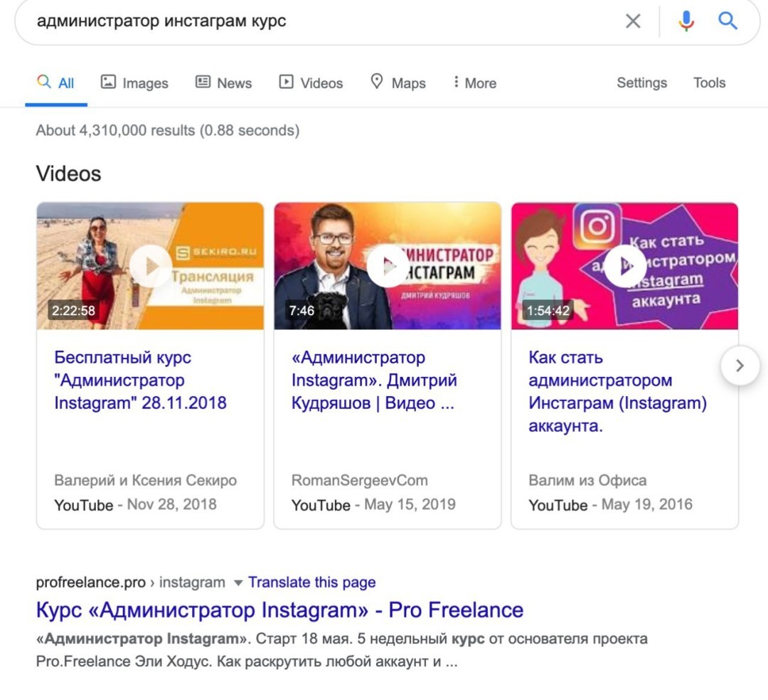The image size is (768, 700).
Task: Play the 1:54:42 video from Валим из Офиса
Action: 624,265
